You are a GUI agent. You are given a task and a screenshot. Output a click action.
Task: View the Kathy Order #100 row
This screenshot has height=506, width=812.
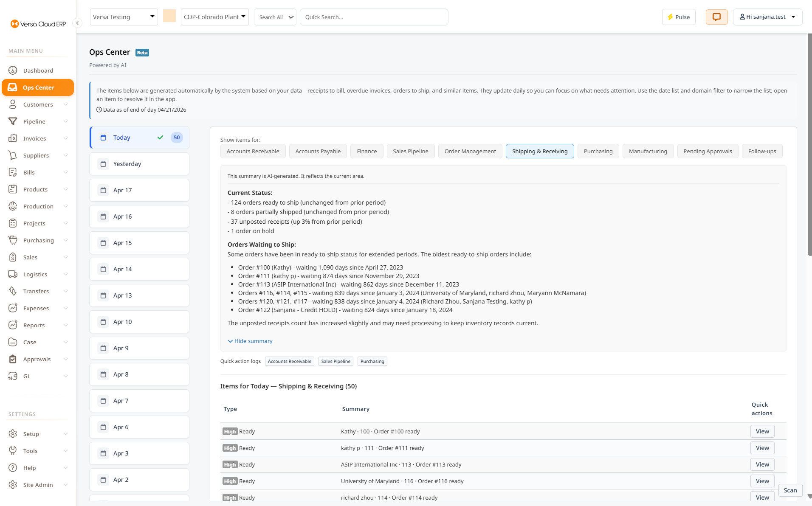coord(762,431)
